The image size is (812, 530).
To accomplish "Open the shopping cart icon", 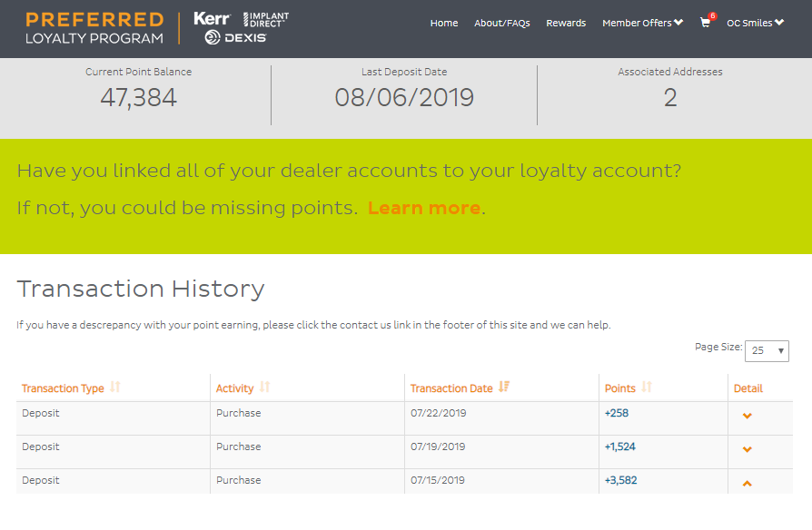I will tap(705, 24).
